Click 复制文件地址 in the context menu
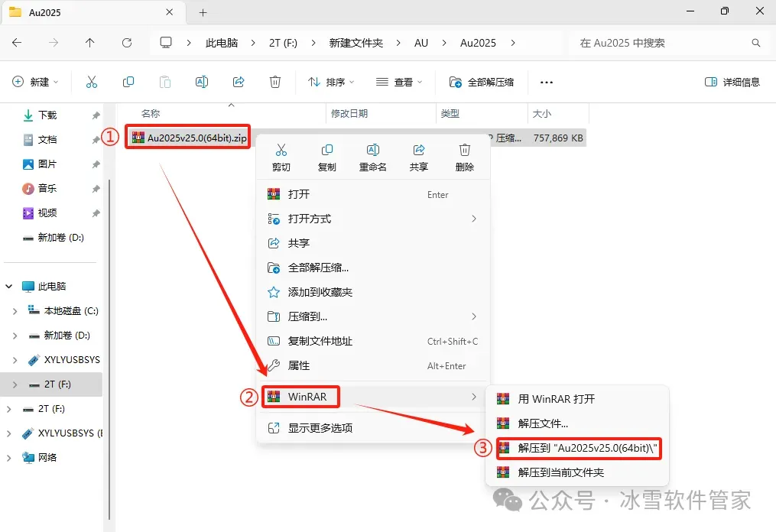Viewport: 776px width, 532px height. pyautogui.click(x=372, y=342)
